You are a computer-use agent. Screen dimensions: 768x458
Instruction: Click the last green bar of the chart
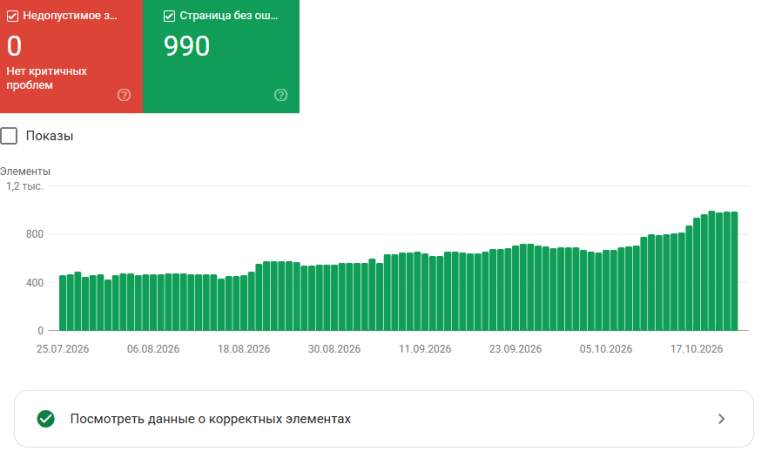[734, 271]
